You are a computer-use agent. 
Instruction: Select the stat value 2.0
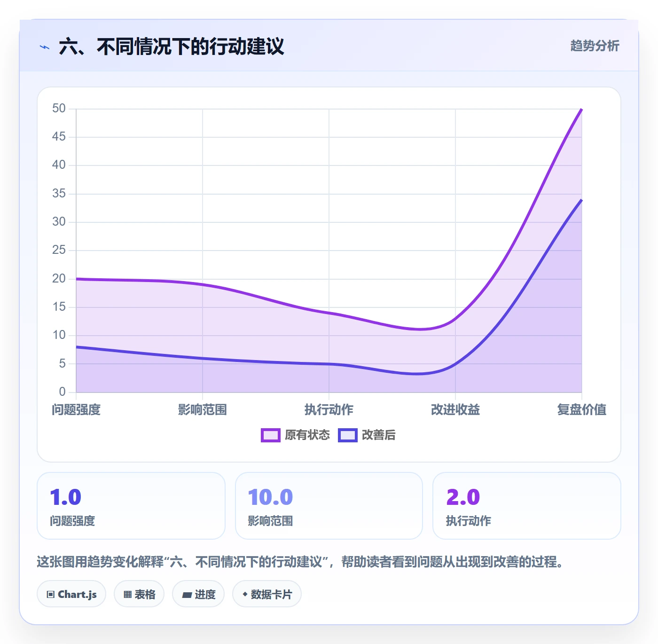pyautogui.click(x=463, y=497)
